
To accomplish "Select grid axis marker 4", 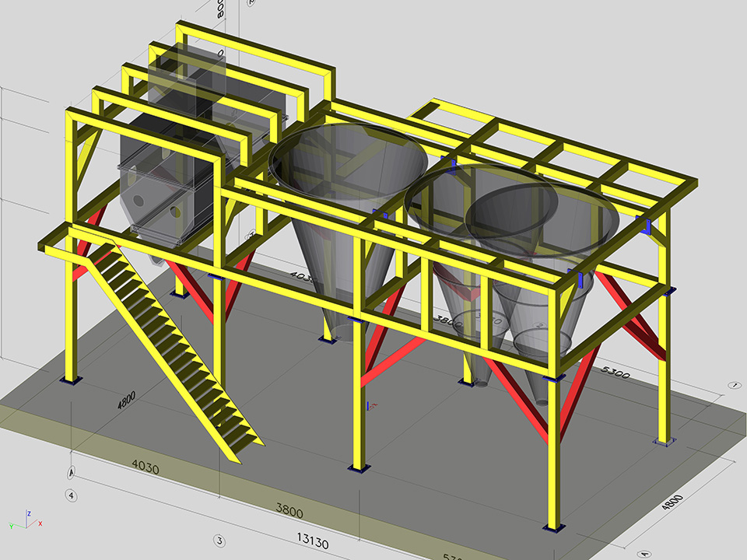I will 71,495.
